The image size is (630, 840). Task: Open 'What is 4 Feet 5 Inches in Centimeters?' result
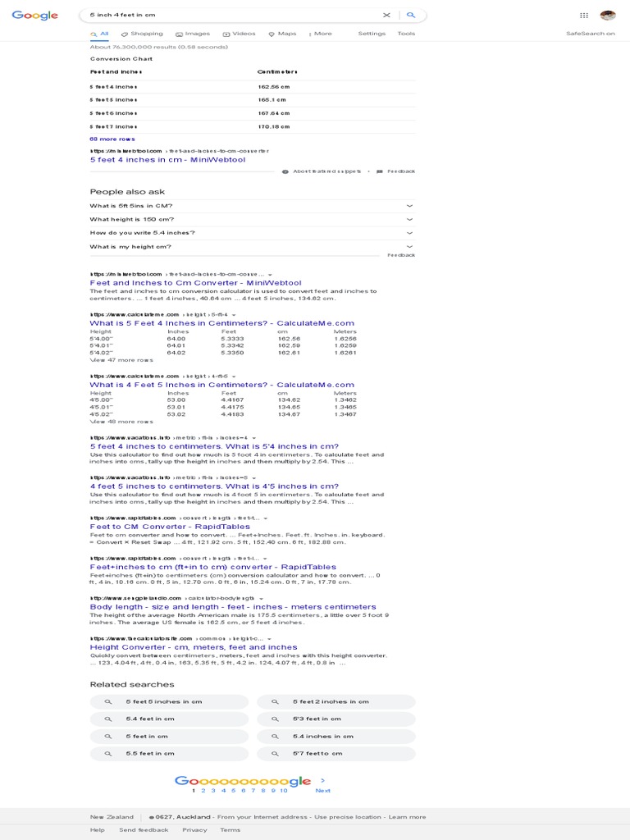pos(221,386)
